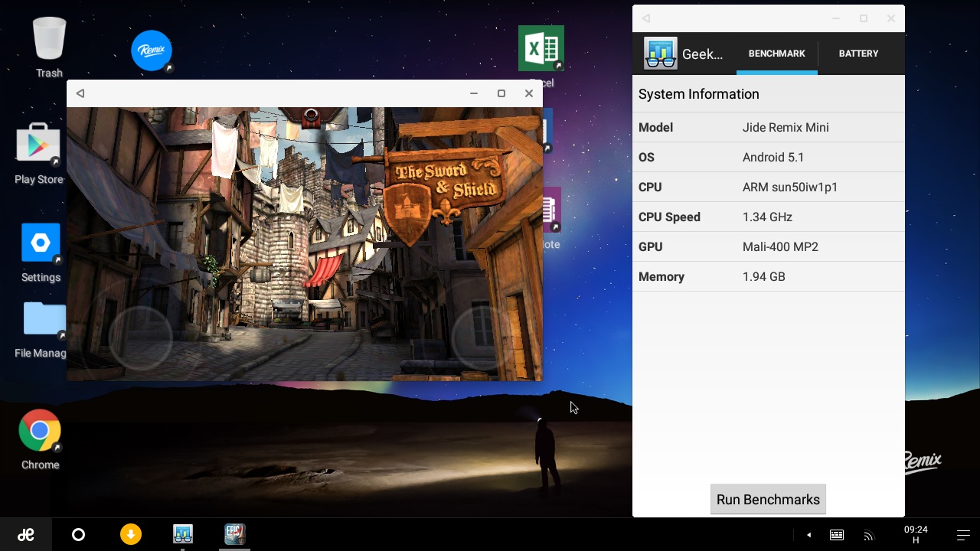
Task: Minimize the Geekbench window
Action: 836,18
